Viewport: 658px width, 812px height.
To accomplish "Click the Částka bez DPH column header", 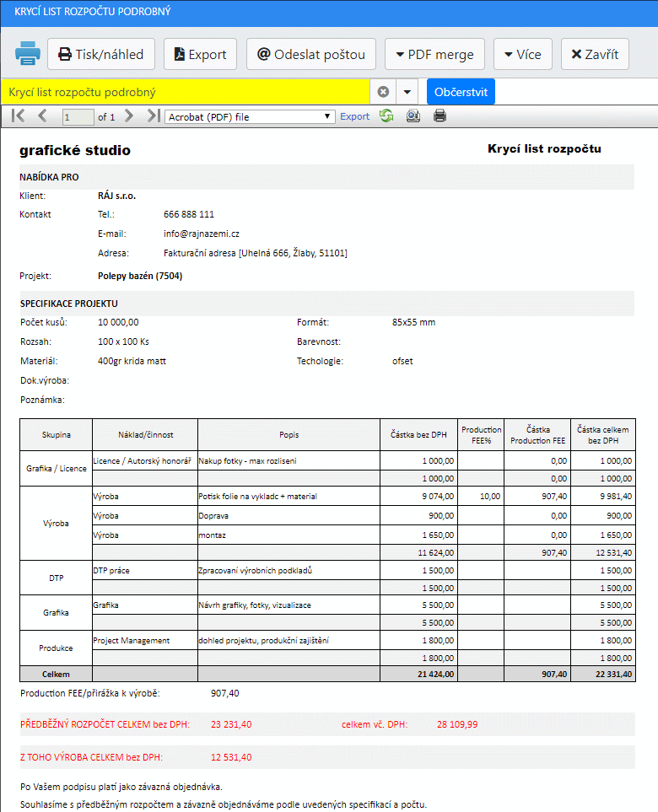I will tap(418, 435).
